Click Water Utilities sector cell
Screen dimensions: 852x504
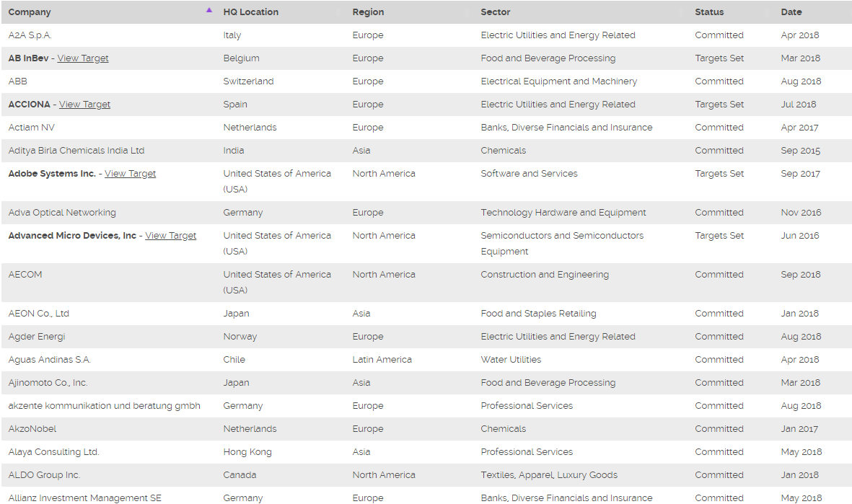(511, 360)
